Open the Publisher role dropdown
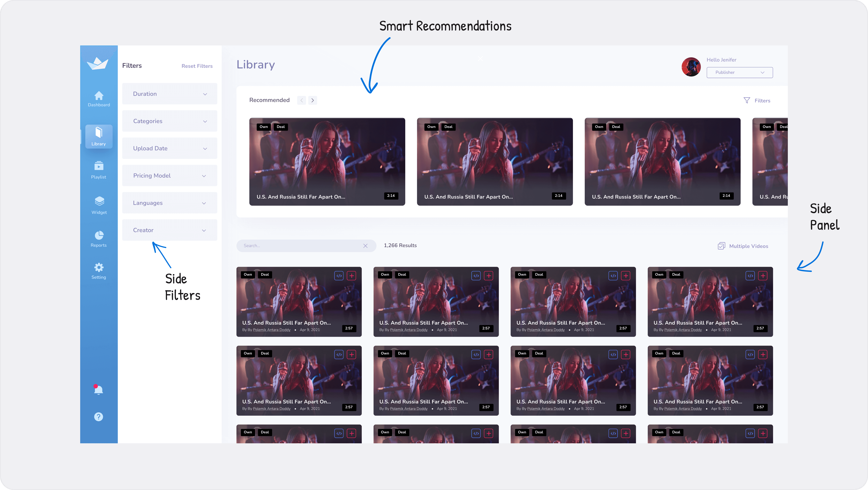This screenshot has height=490, width=868. (x=740, y=73)
